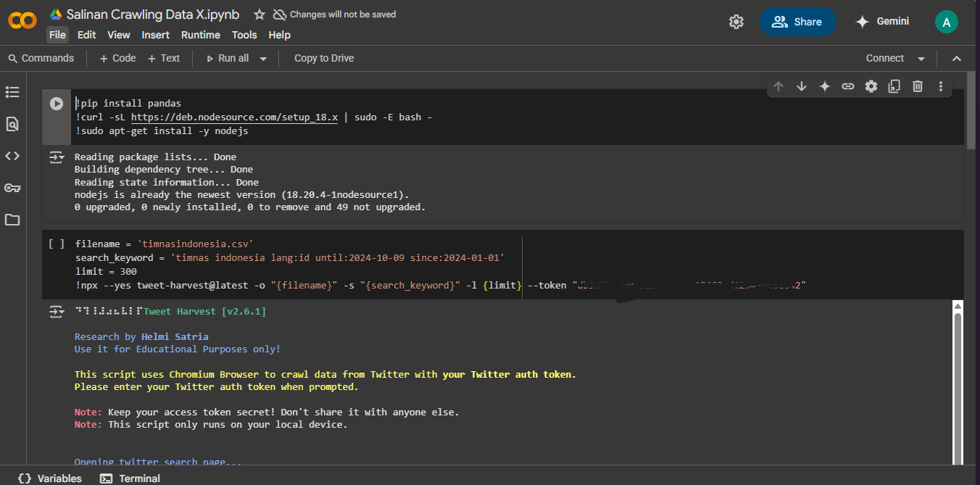Screen dimensions: 980x485
Task: Click 'Tweet Harvest [v2.6.1]' output text
Action: (205, 312)
